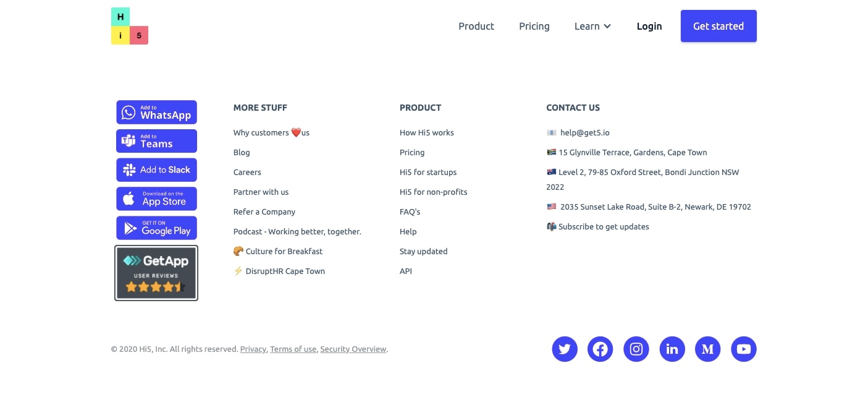This screenshot has width=868, height=397.
Task: Click the Twitter social icon
Action: coord(565,349)
